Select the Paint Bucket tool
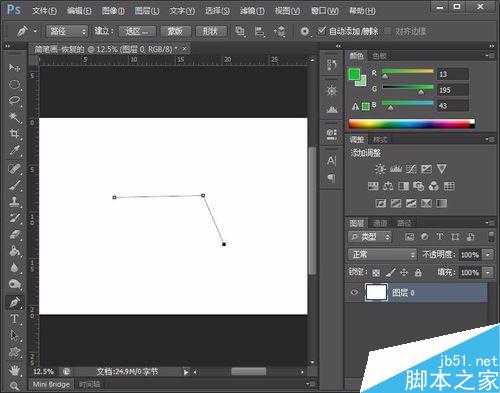This screenshot has height=393, width=500. point(14,251)
